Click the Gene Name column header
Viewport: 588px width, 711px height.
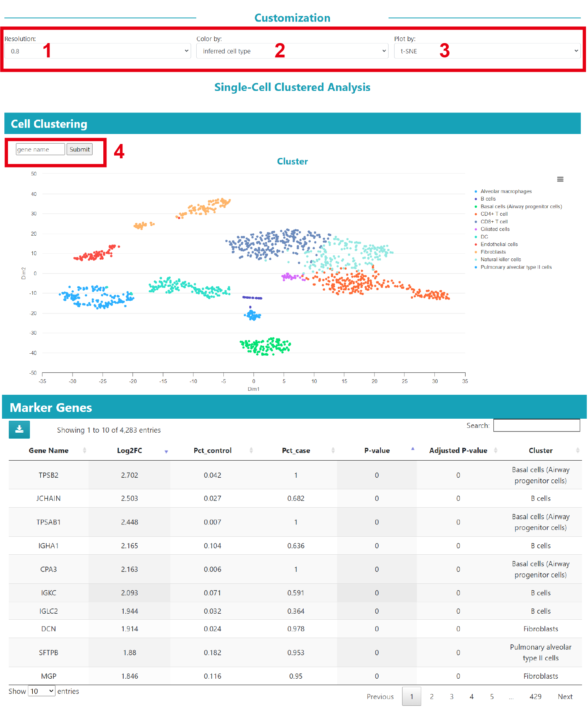pos(49,450)
